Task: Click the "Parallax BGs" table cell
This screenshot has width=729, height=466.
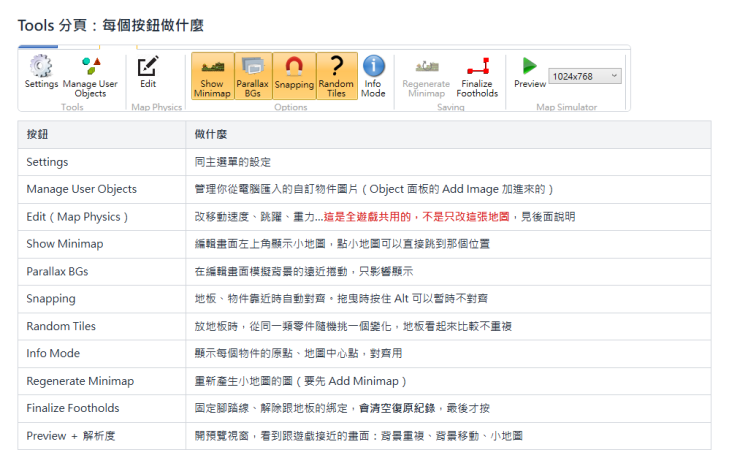Action: 102,272
